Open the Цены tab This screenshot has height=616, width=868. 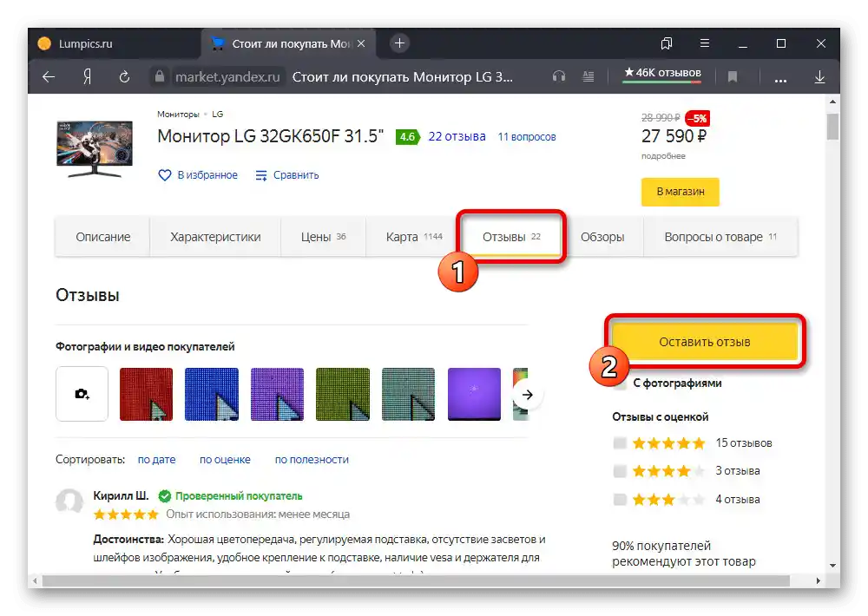[323, 237]
